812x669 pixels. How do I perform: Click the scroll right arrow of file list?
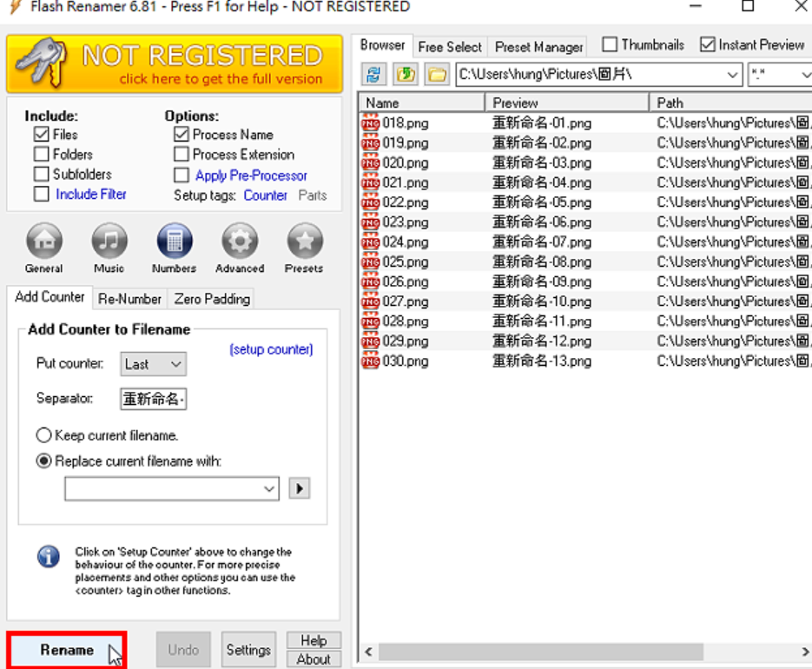tap(806, 652)
